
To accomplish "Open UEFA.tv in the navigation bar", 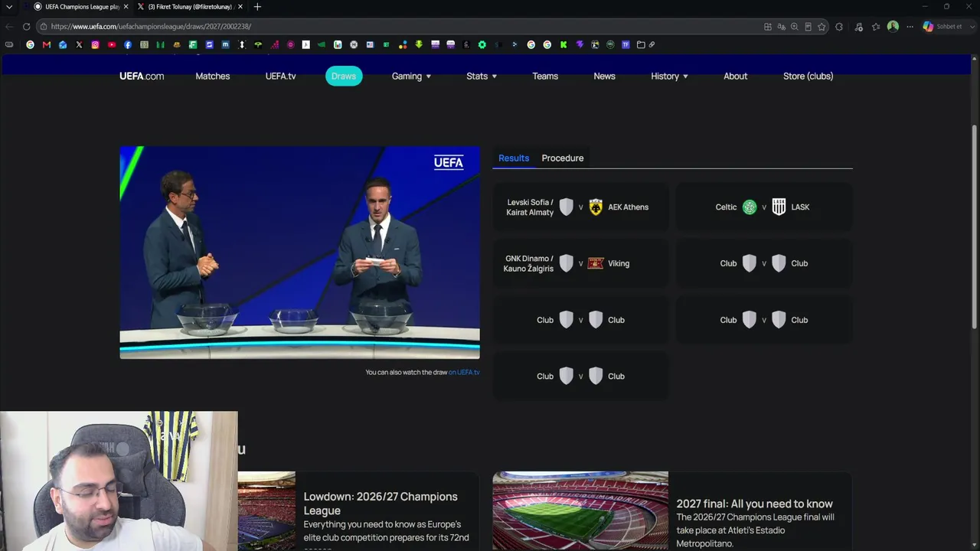I will point(280,77).
